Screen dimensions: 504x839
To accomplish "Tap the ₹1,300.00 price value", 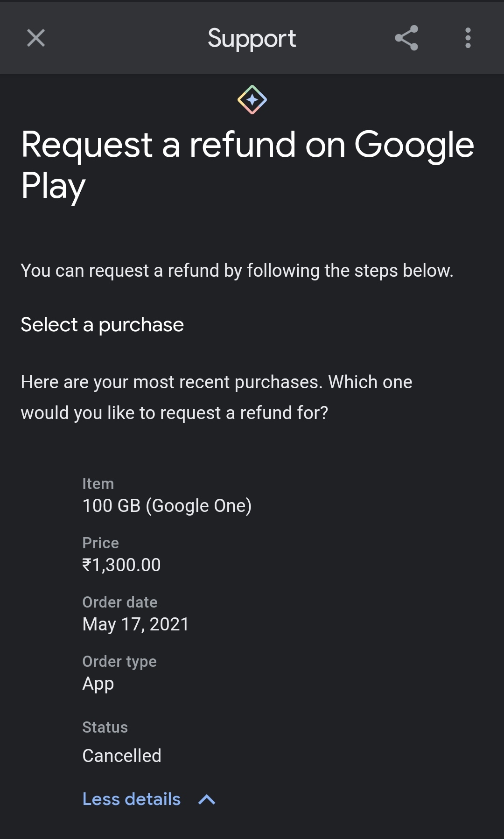I will pos(121,565).
